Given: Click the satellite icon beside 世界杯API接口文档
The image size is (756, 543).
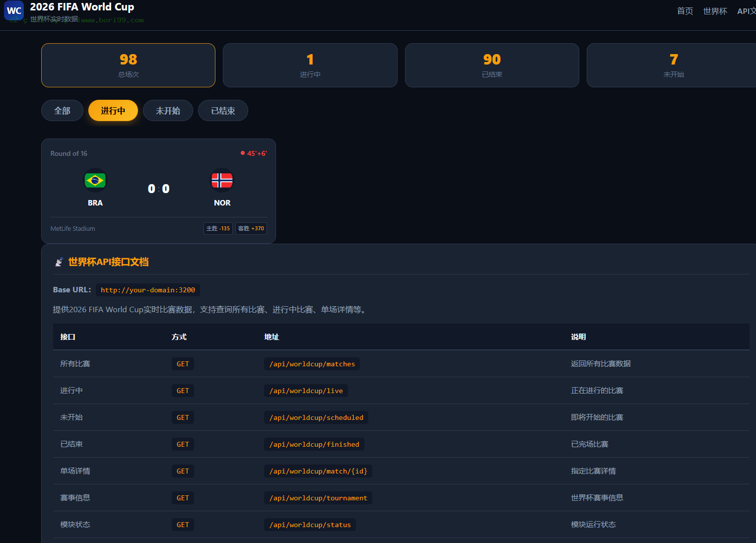Looking at the screenshot, I should [x=59, y=262].
